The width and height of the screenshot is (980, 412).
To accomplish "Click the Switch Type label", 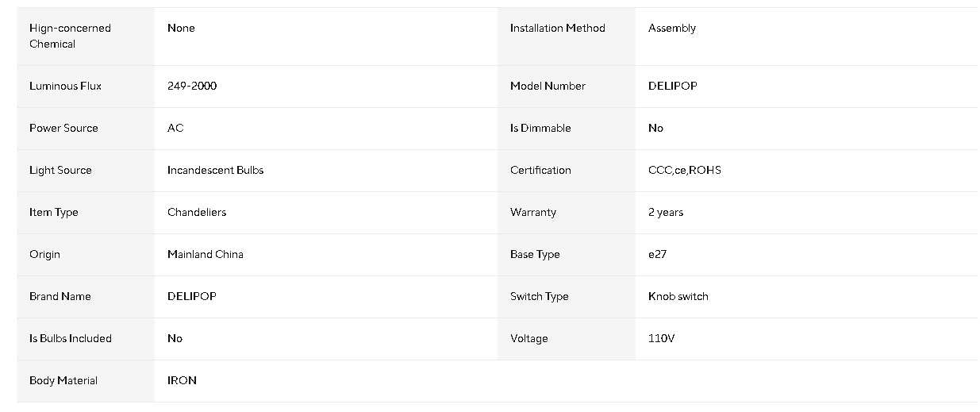I will (x=540, y=296).
